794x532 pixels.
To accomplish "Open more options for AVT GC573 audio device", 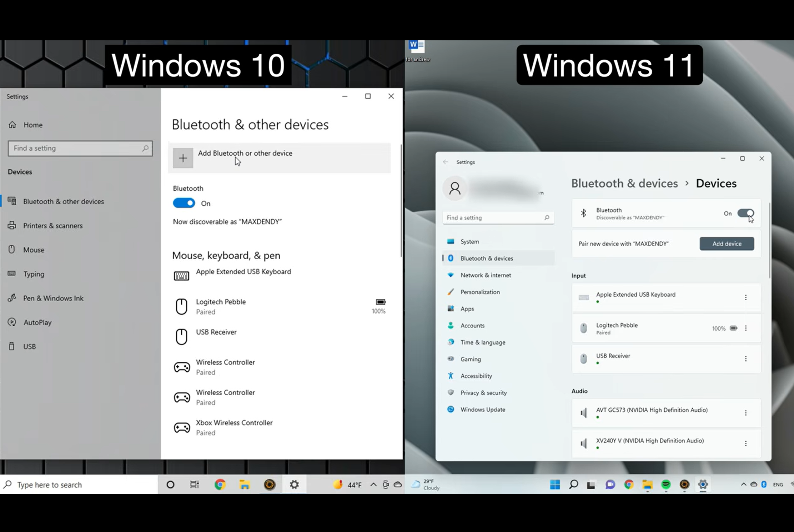I will tap(745, 413).
